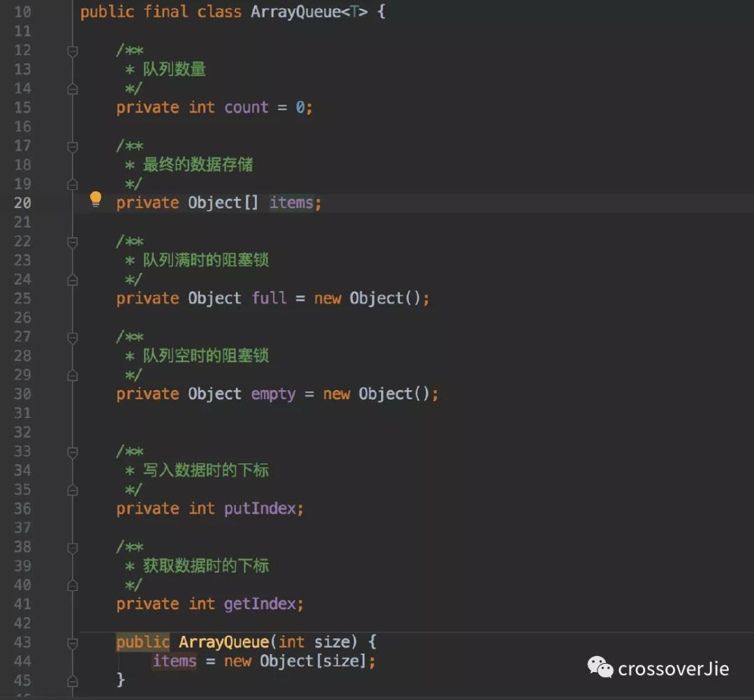Click 'new Object()' on line 25

tap(367, 298)
